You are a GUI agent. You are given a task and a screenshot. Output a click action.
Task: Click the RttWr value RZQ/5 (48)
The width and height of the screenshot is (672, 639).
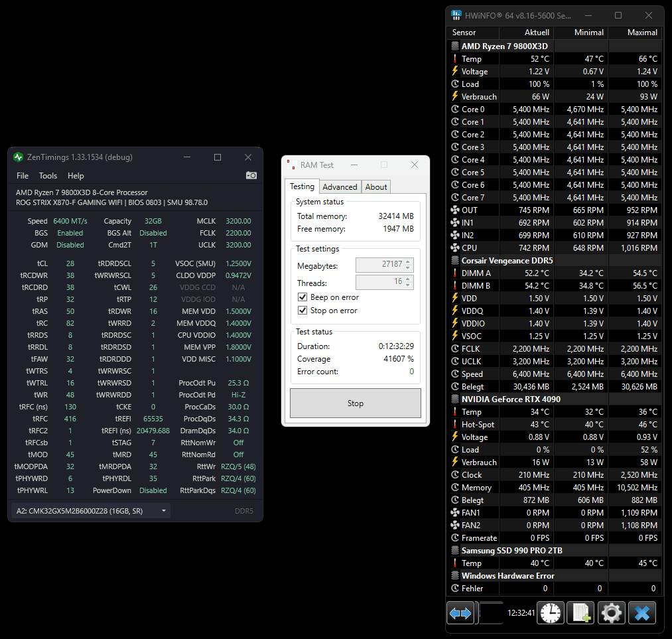pos(238,466)
